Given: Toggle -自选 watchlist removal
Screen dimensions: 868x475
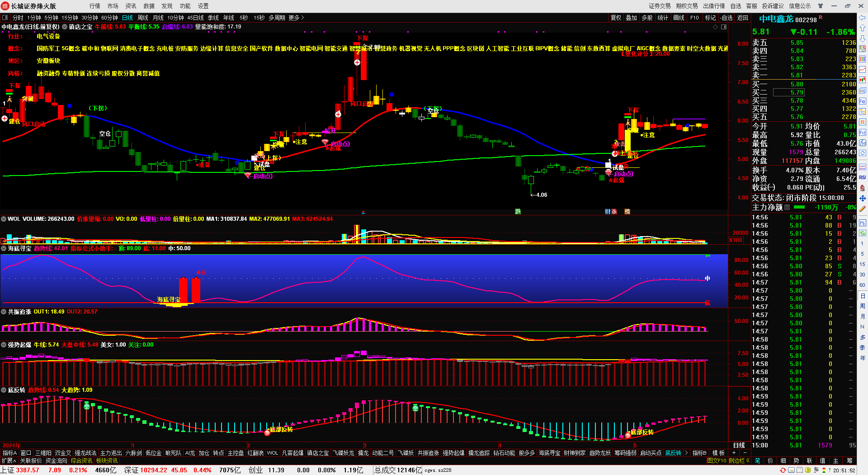Looking at the screenshot, I should [x=726, y=18].
